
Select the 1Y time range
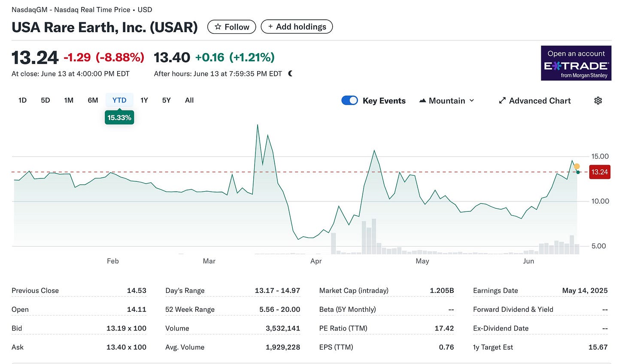point(144,100)
